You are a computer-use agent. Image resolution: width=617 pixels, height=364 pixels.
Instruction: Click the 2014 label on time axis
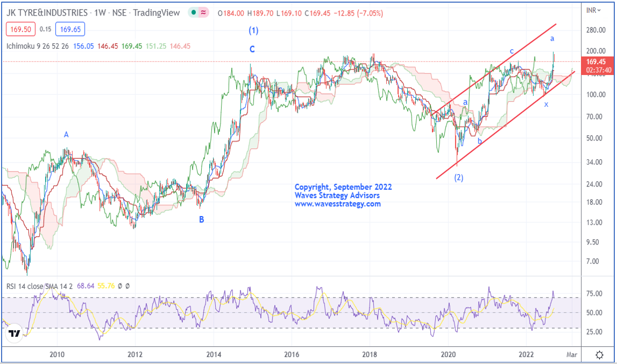tap(214, 354)
